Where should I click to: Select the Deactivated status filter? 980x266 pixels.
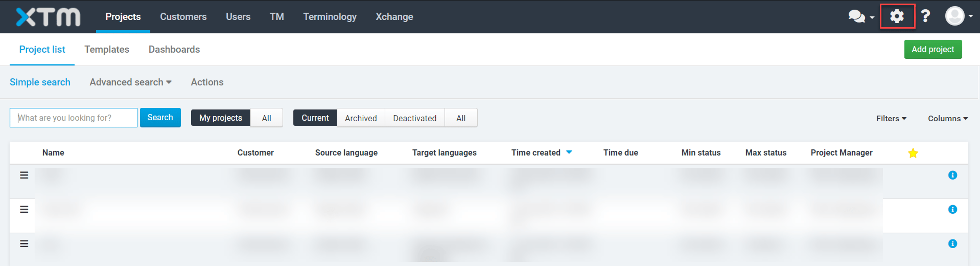415,118
